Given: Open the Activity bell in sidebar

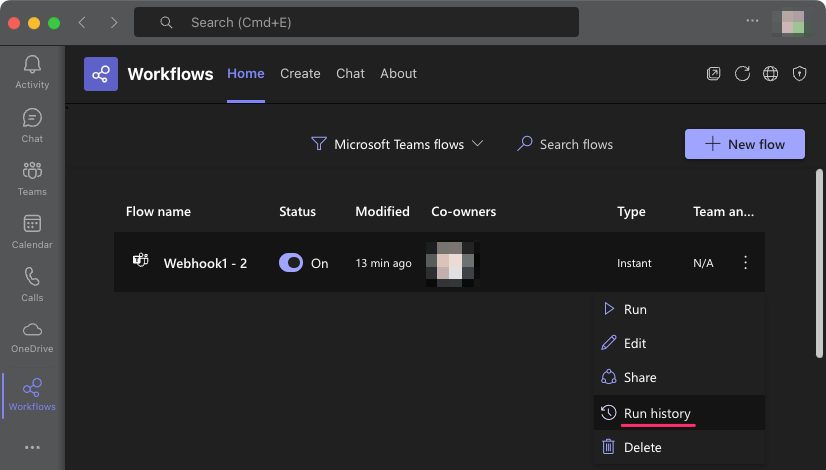Looking at the screenshot, I should [32, 72].
